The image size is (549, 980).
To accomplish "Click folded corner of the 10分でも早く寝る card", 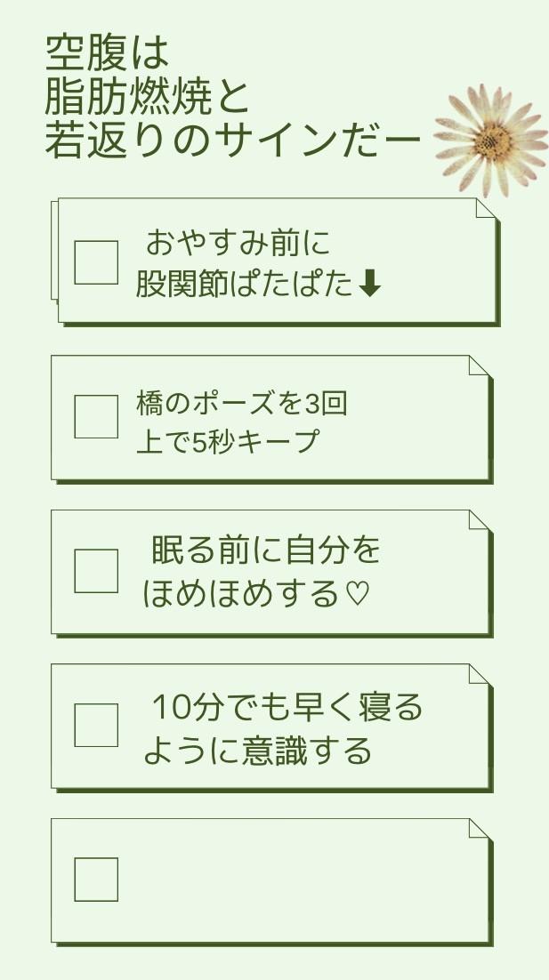I will click(479, 674).
